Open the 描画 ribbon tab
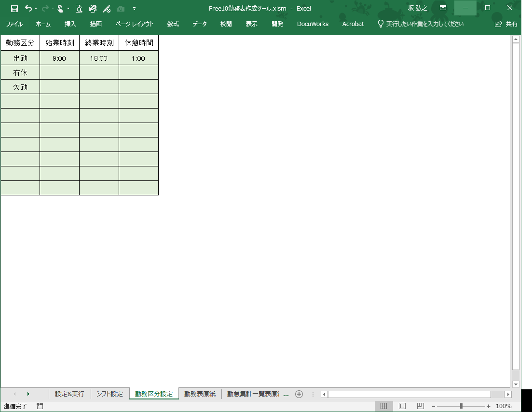This screenshot has height=412, width=532. point(96,24)
